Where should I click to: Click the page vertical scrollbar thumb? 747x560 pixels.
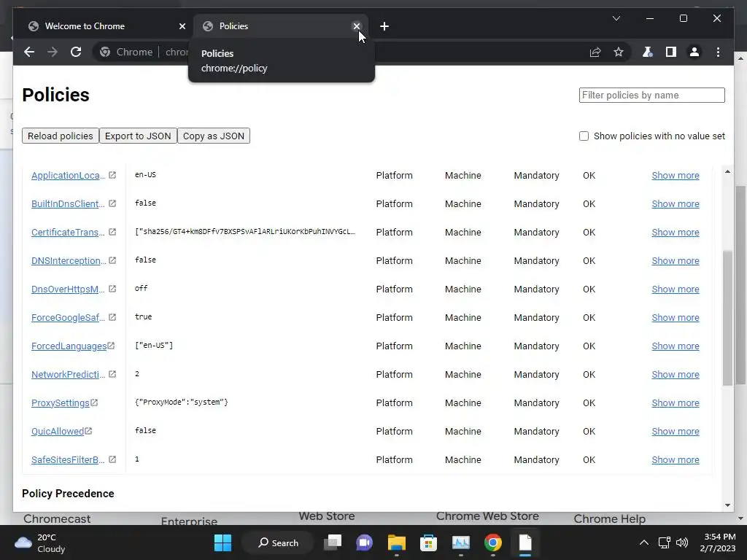click(x=740, y=285)
